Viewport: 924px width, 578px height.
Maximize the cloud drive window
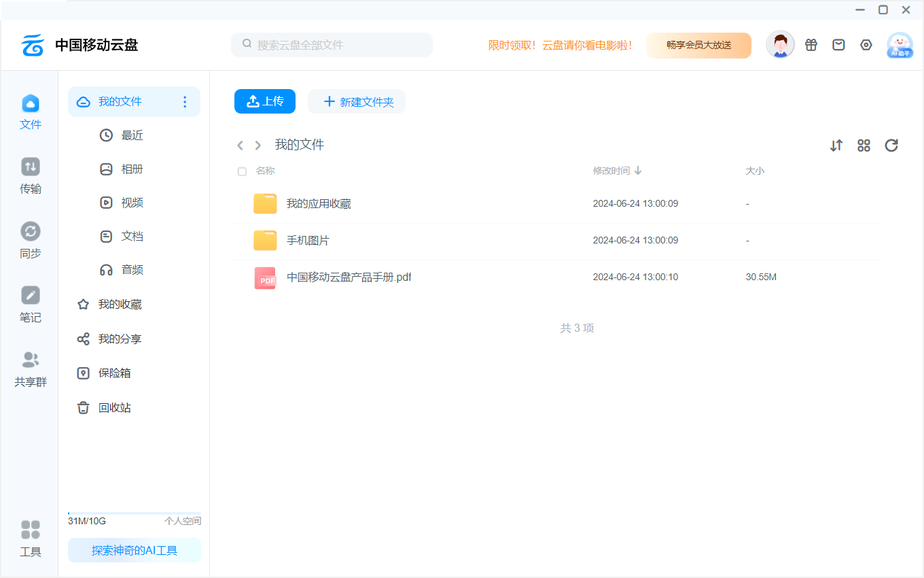click(x=883, y=10)
